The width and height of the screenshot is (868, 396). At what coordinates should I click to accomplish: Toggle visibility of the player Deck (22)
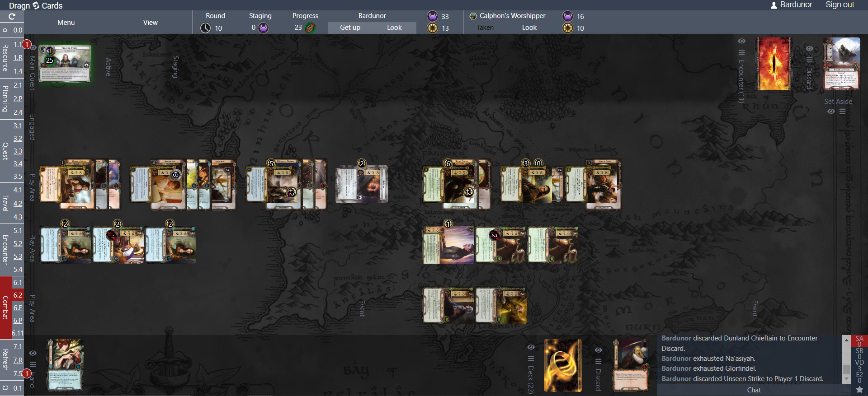tap(531, 347)
